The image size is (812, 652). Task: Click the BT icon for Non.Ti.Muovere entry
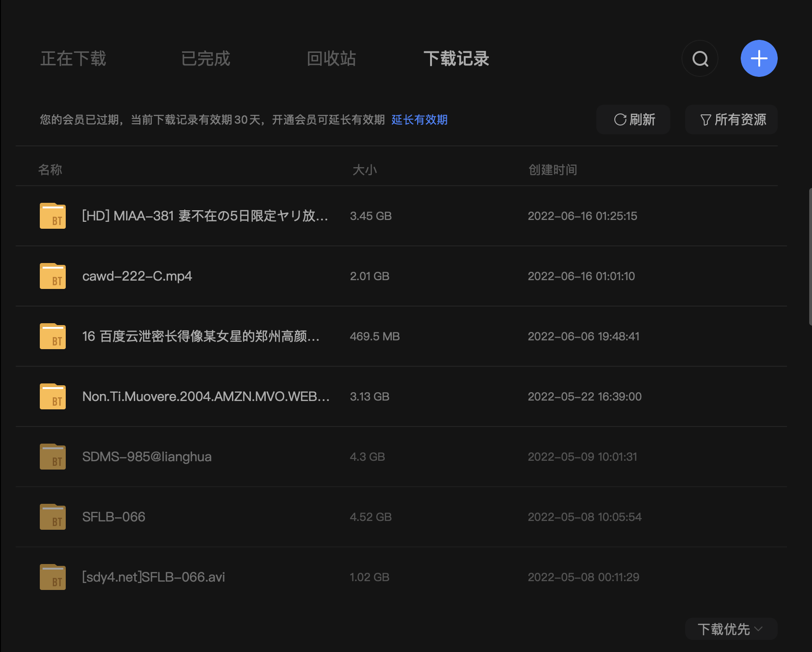[52, 396]
